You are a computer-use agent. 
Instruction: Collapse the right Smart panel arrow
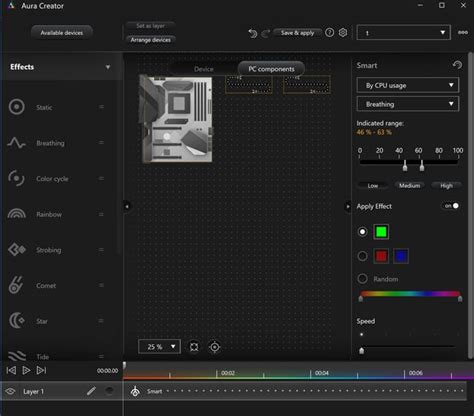pyautogui.click(x=348, y=206)
